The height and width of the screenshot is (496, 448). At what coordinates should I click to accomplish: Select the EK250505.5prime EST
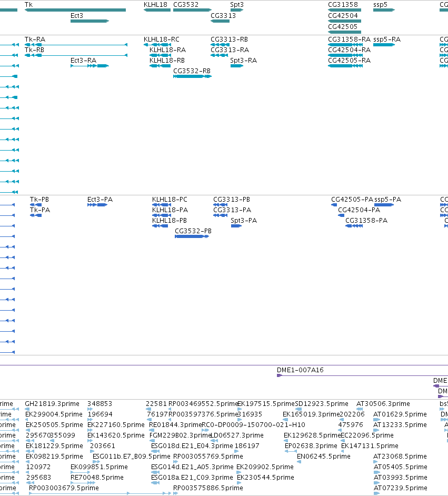pyautogui.click(x=28, y=430)
